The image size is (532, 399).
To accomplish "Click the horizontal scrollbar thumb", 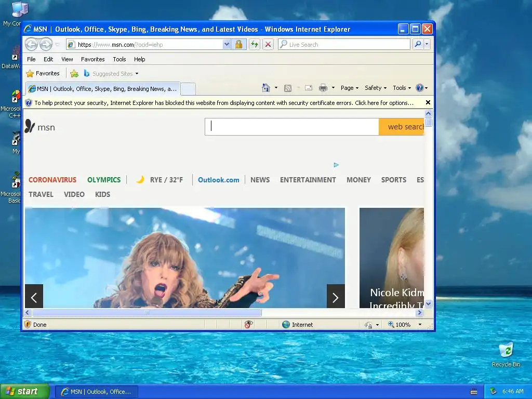I will (147, 312).
